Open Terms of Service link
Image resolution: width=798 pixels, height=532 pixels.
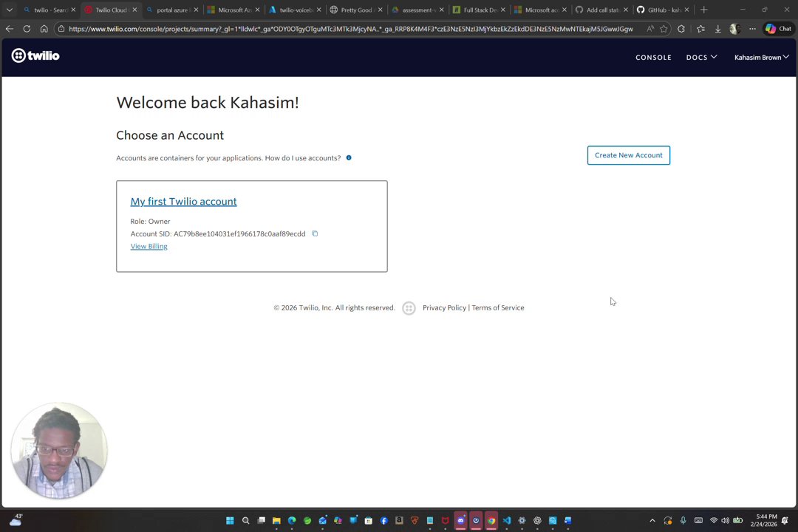tap(498, 307)
